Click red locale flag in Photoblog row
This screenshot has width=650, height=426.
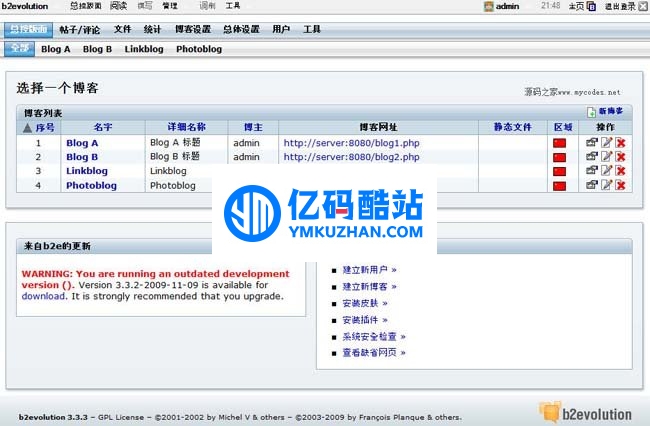coord(559,186)
